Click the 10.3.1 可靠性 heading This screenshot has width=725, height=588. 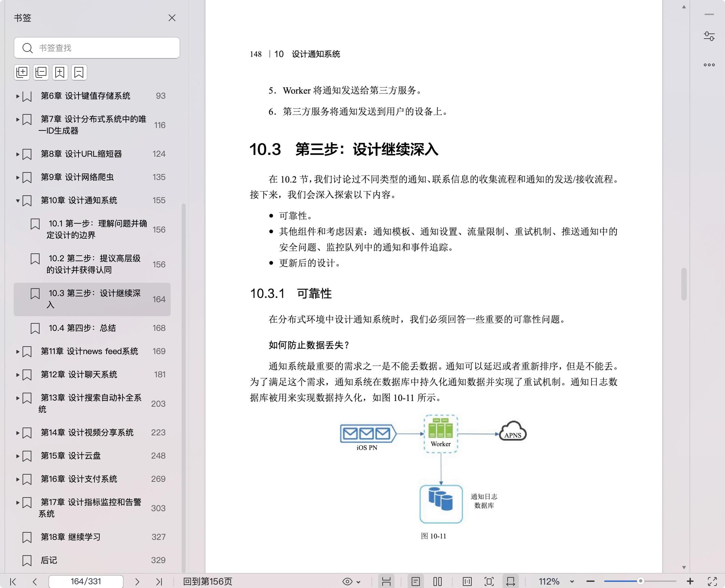coord(291,294)
